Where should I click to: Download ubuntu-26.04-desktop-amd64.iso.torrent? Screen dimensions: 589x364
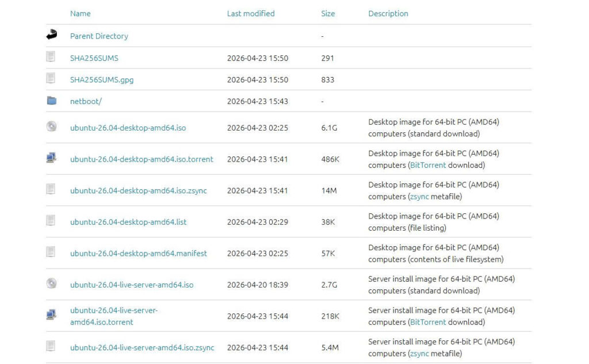(141, 159)
